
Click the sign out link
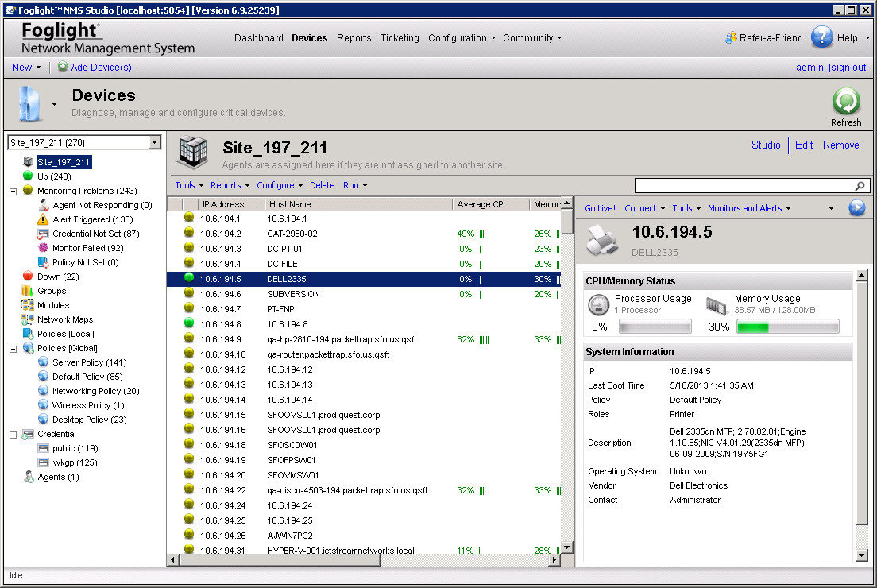tap(848, 67)
